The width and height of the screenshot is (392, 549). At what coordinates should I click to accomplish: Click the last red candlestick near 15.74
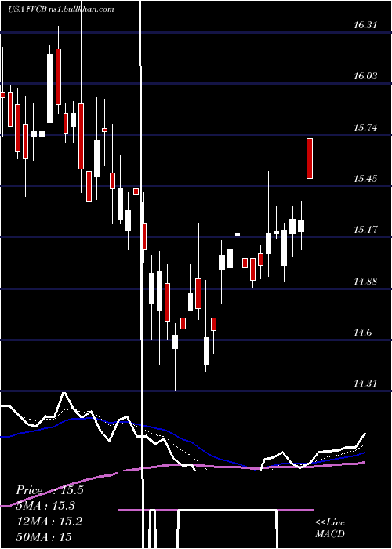point(310,158)
